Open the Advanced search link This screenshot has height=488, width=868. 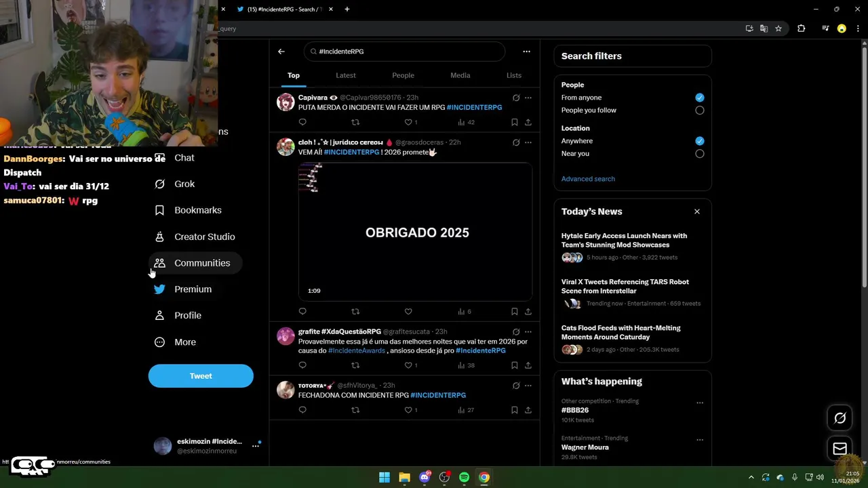pos(588,179)
